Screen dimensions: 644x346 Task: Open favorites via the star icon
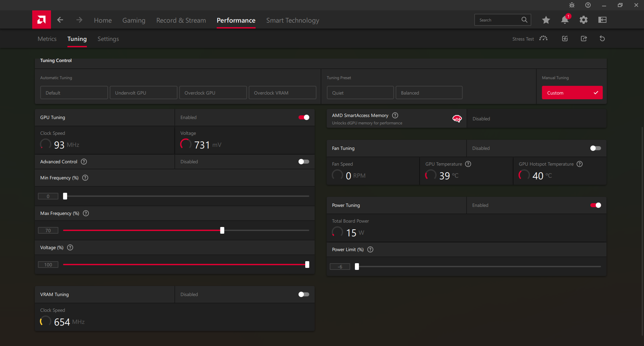click(546, 20)
